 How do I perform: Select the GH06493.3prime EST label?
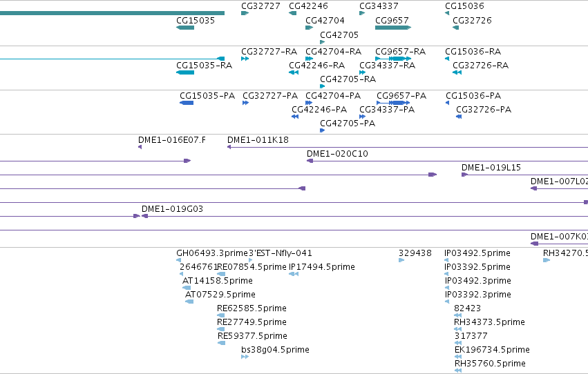(212, 253)
